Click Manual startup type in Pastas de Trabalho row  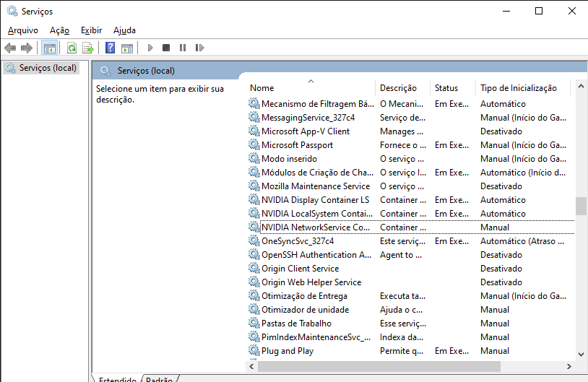495,324
